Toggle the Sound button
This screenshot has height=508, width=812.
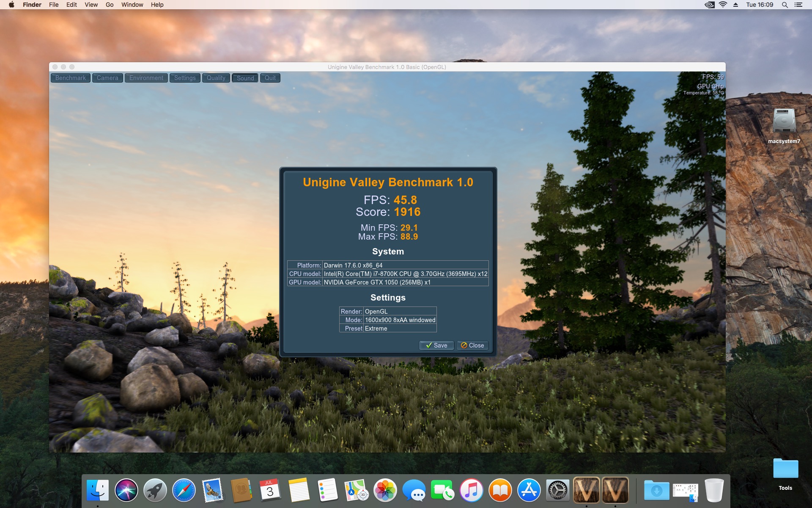click(245, 78)
